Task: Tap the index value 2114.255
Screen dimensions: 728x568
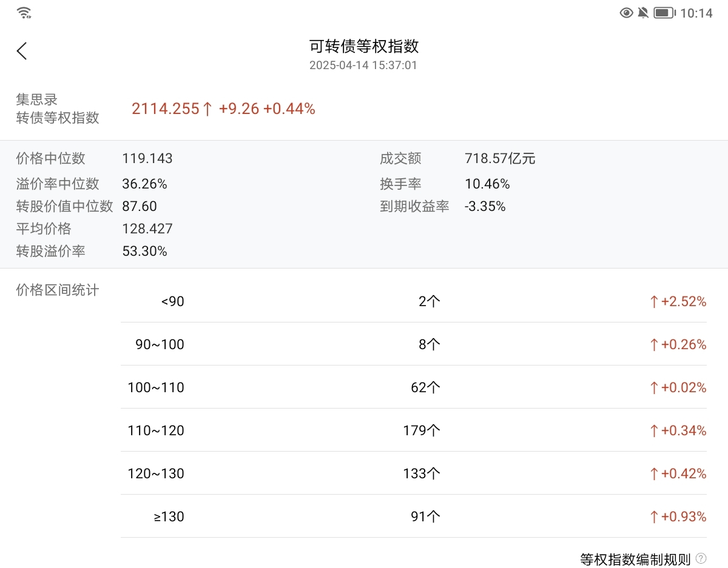Action: pos(166,109)
